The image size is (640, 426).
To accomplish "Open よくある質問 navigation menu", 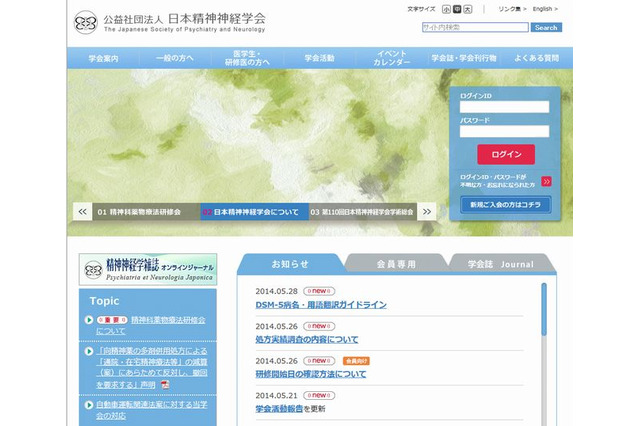I will pyautogui.click(x=536, y=58).
